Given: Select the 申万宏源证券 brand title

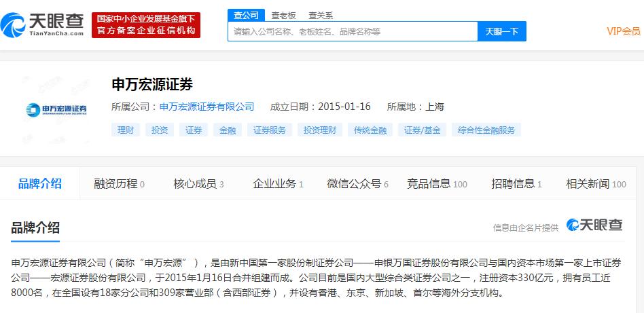Looking at the screenshot, I should 152,85.
